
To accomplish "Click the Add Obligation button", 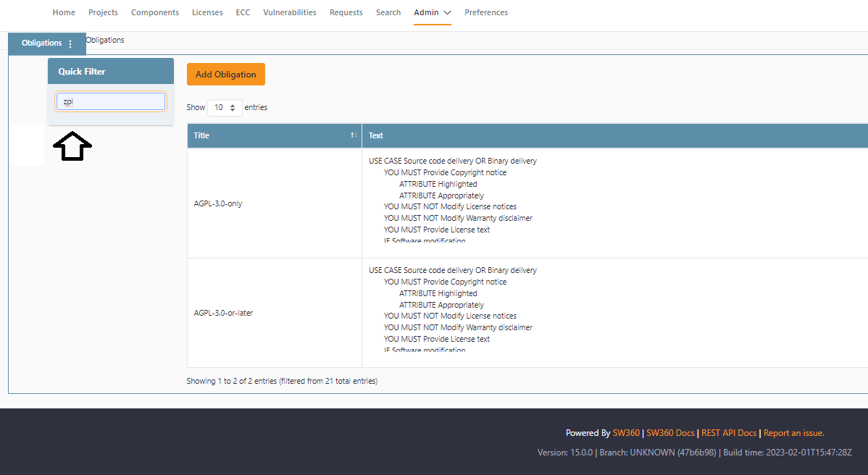I will click(225, 74).
